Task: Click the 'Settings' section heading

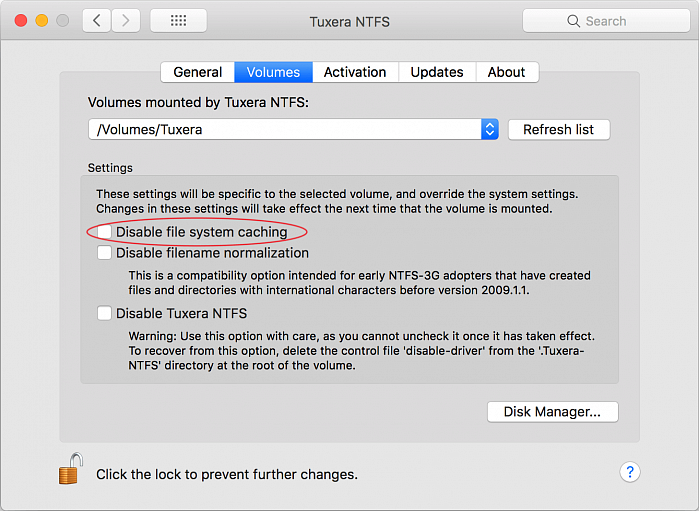Action: click(x=110, y=168)
